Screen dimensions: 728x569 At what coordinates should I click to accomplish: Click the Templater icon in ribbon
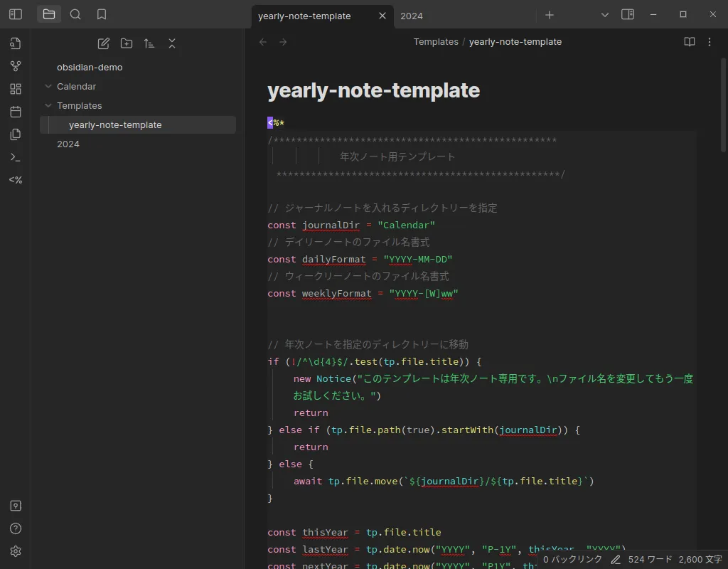[16, 180]
